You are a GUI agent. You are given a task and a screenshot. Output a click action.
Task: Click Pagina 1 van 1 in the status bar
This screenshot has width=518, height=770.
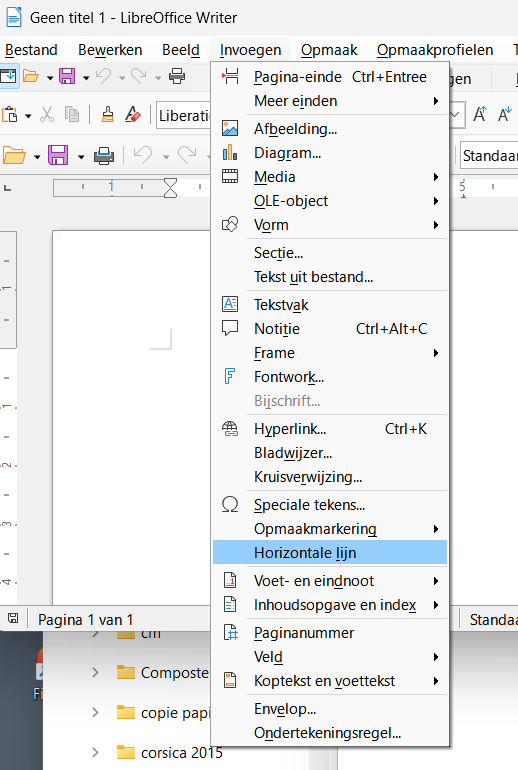coord(85,620)
